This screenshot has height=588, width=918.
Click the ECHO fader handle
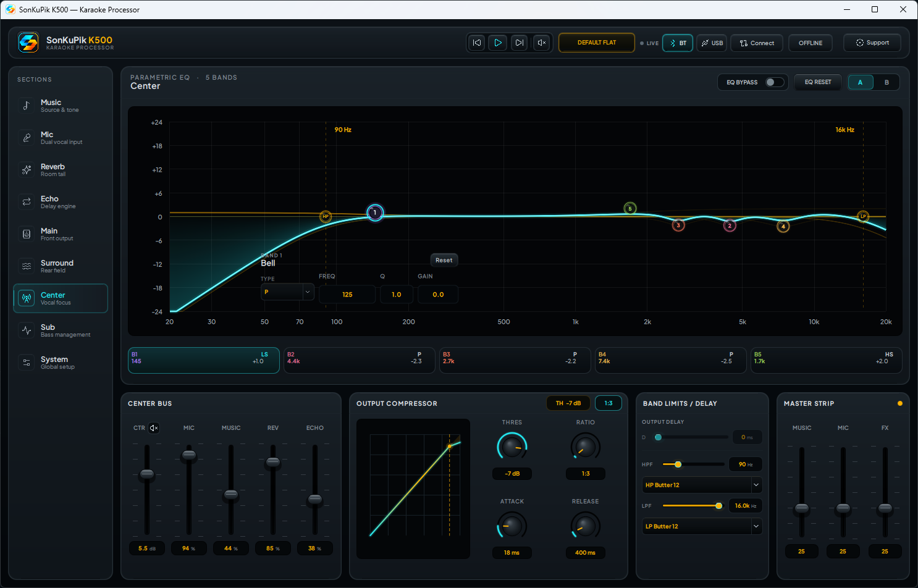pos(315,499)
